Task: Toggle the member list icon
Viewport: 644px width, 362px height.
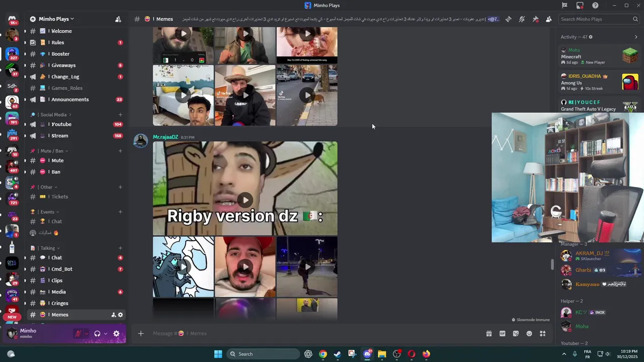Action: click(x=548, y=19)
